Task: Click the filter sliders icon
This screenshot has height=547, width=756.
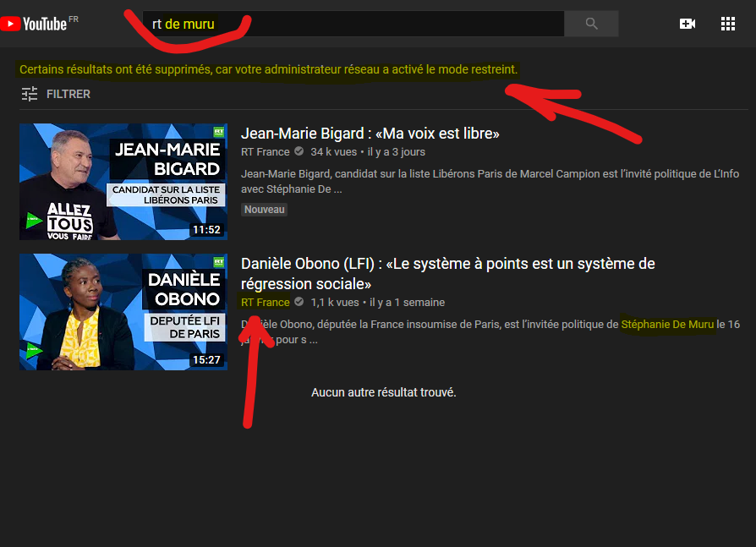Action: tap(30, 94)
